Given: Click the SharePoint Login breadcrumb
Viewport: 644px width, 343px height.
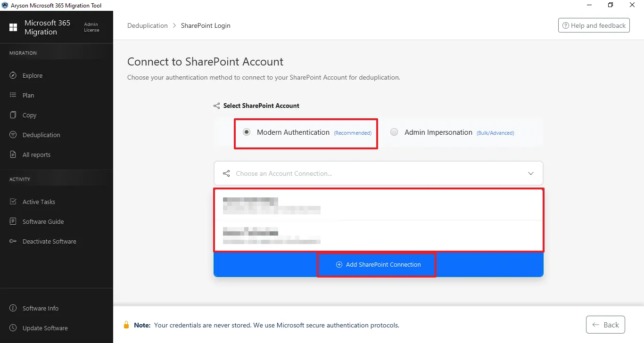Looking at the screenshot, I should point(206,25).
